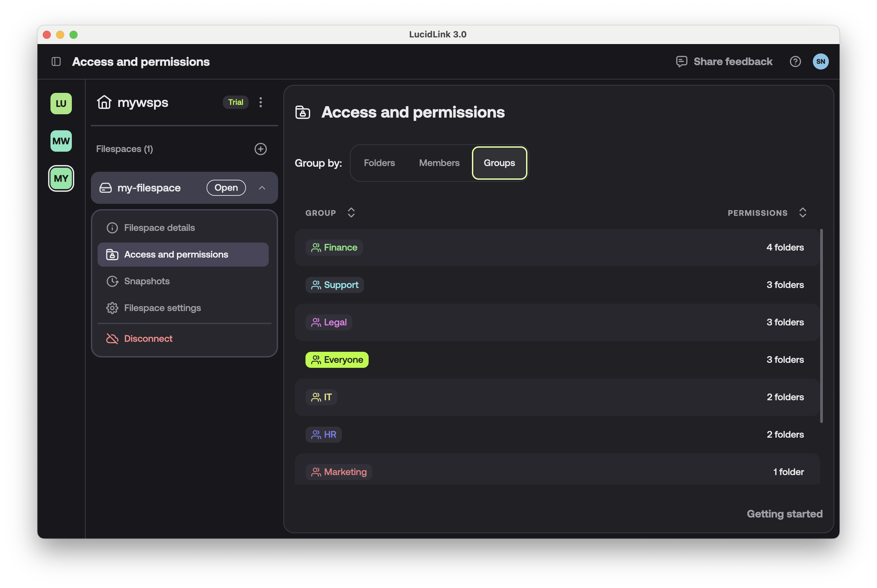Screen dimensions: 877x588
Task: Click the mywsps home icon
Action: [104, 102]
